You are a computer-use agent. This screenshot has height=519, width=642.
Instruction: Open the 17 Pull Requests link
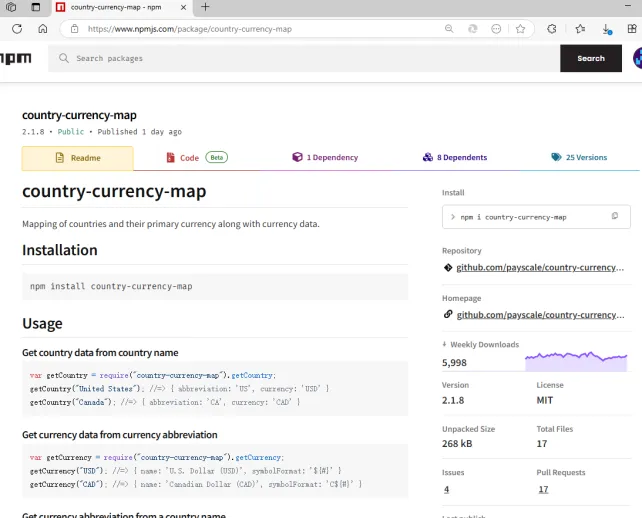coord(543,490)
